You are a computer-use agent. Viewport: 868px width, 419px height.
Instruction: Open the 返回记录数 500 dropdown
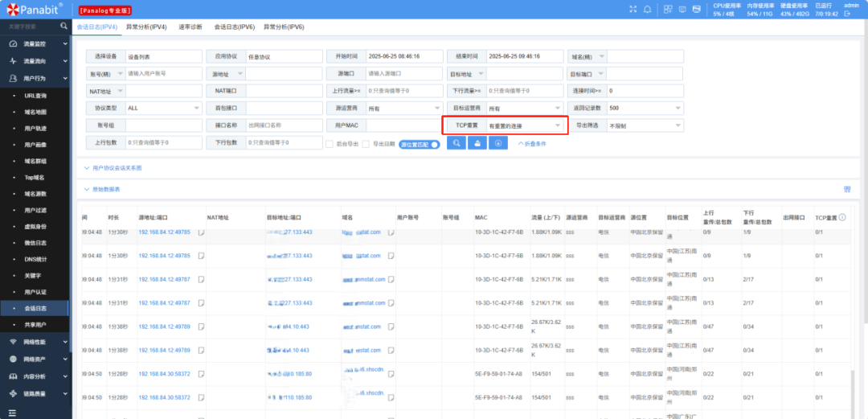tap(645, 108)
